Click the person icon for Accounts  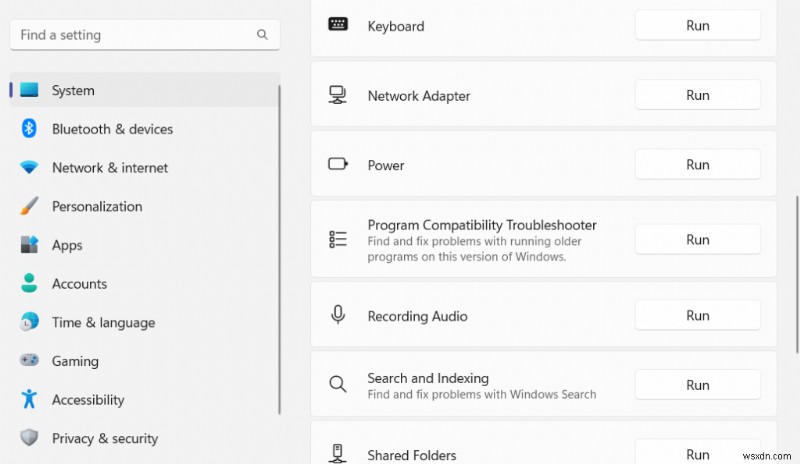coord(29,283)
